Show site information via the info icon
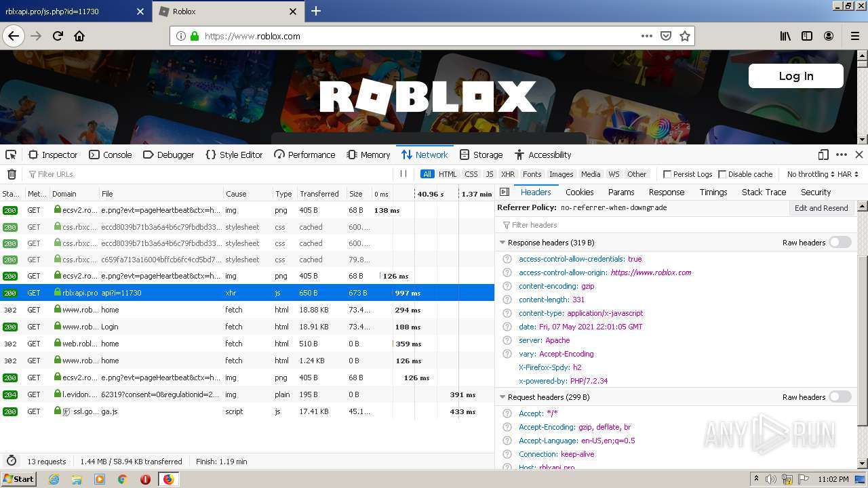This screenshot has width=868, height=488. click(x=181, y=36)
